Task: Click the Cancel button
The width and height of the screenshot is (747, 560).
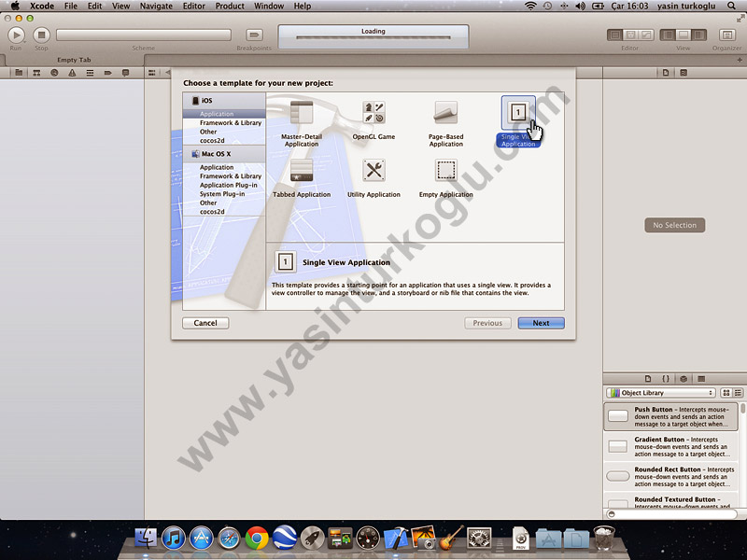Action: (x=205, y=323)
